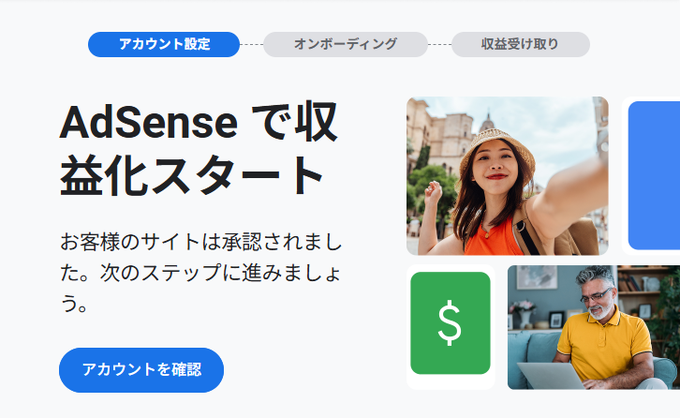Click dashed connector before 収益受け取り step

(439, 44)
